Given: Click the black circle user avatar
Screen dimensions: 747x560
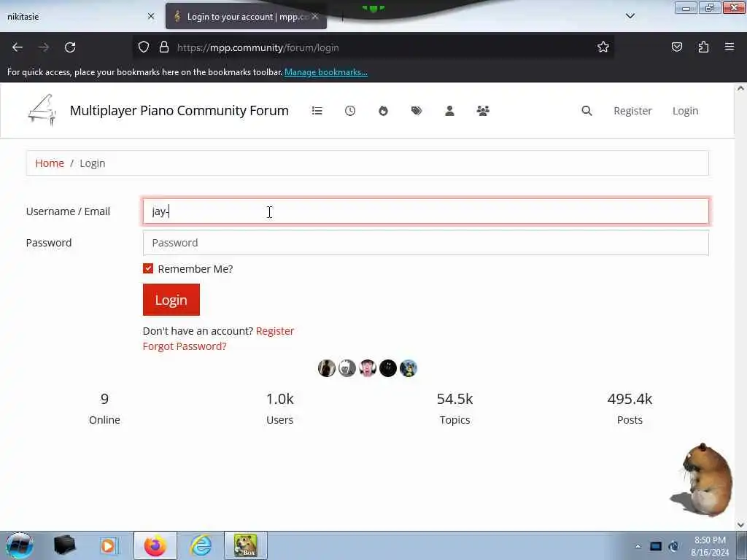Looking at the screenshot, I should 388,368.
